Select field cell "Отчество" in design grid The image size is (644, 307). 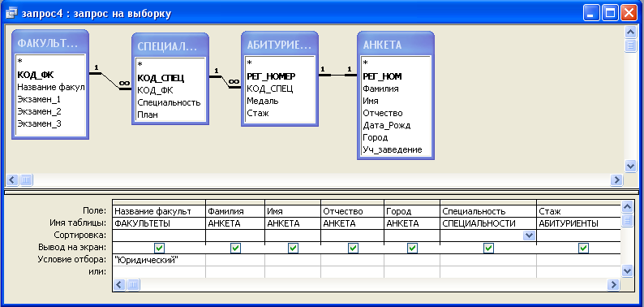(x=352, y=211)
